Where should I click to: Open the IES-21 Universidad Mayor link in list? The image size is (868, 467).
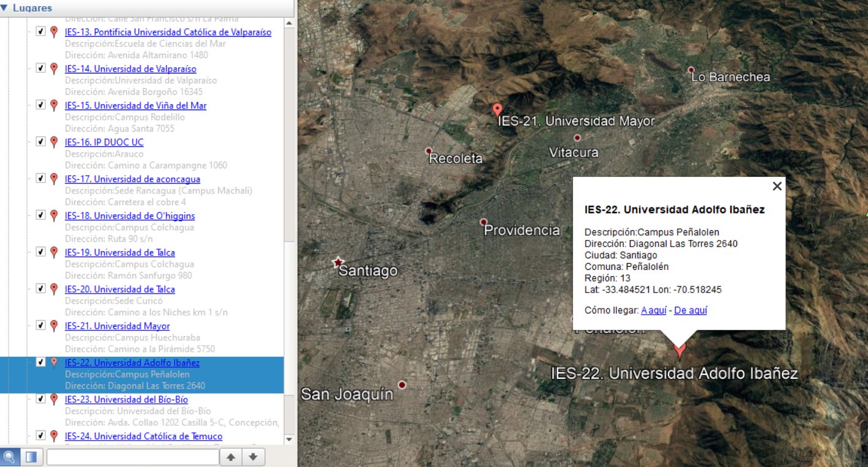118,326
